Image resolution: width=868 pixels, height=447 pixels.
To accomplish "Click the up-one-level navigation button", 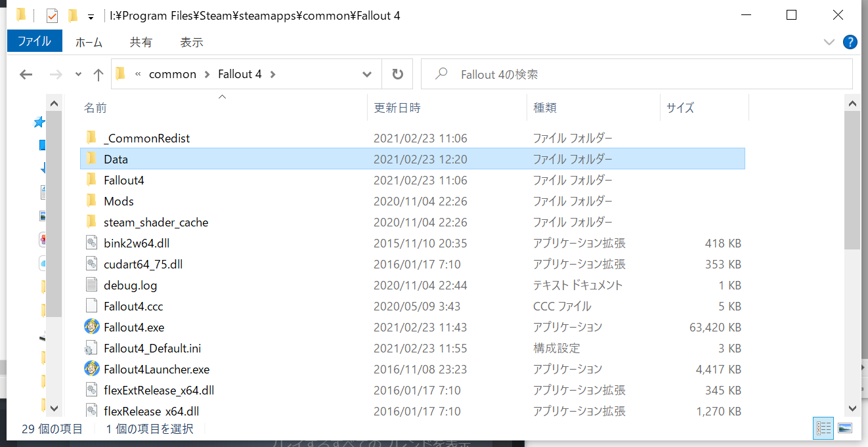I will (x=98, y=74).
